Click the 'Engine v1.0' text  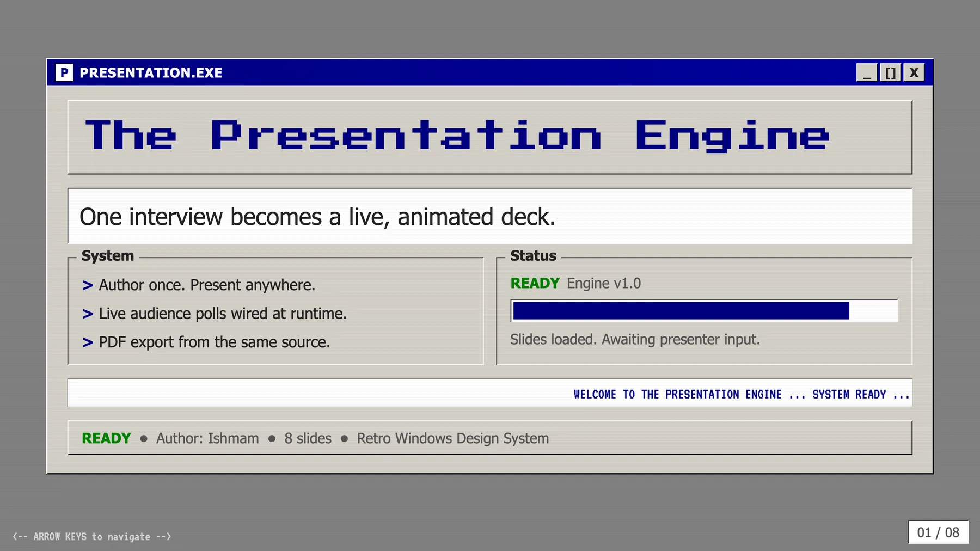(x=604, y=284)
